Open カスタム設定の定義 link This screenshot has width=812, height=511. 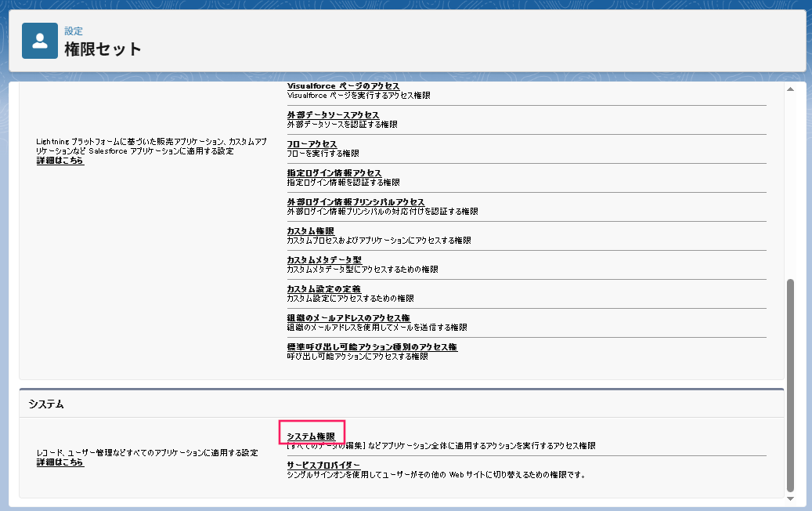[x=323, y=289]
